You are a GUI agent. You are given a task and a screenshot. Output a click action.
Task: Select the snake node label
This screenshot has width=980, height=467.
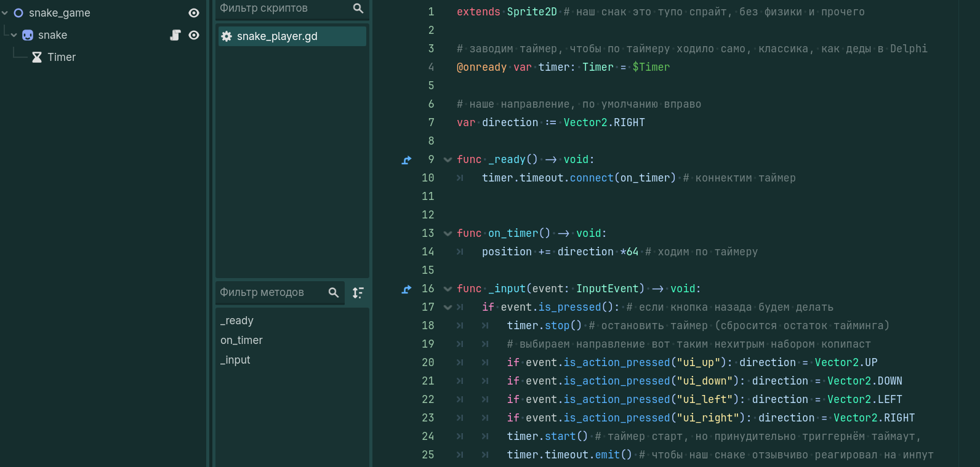point(52,35)
